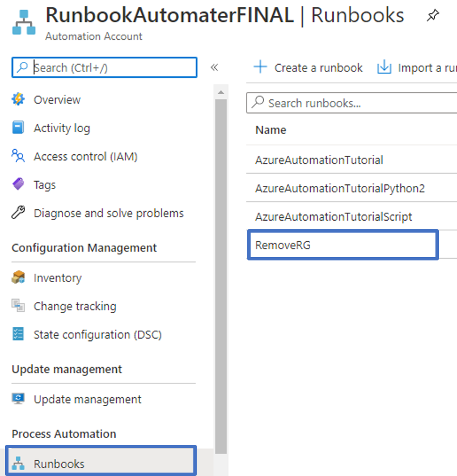Open Activity log in sidebar

pyautogui.click(x=62, y=128)
